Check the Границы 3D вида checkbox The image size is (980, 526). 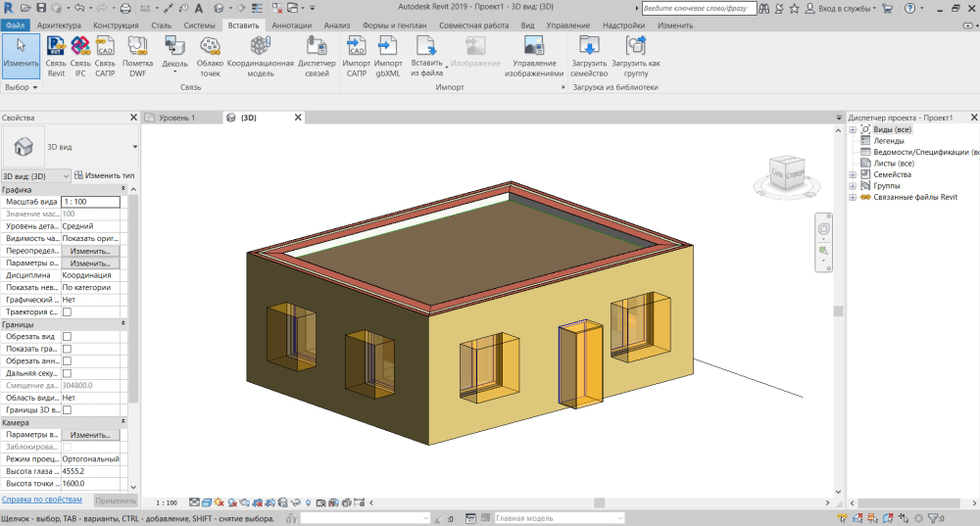(x=68, y=410)
